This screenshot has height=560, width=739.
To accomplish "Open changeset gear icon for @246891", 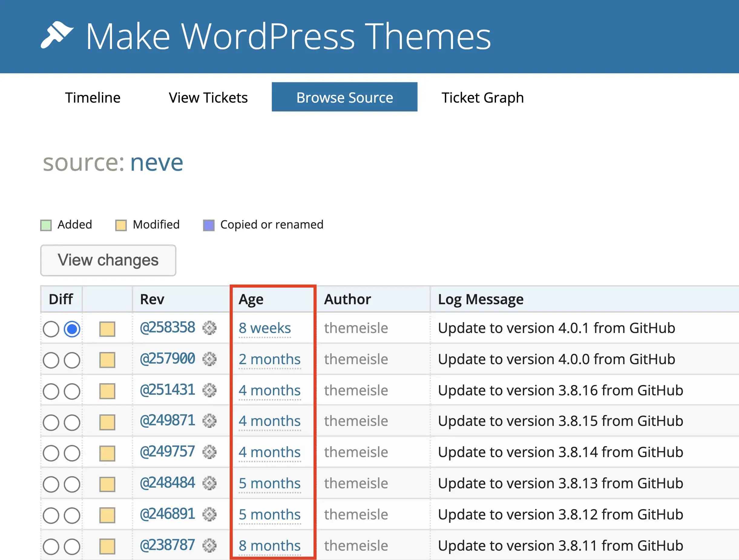I will (209, 514).
